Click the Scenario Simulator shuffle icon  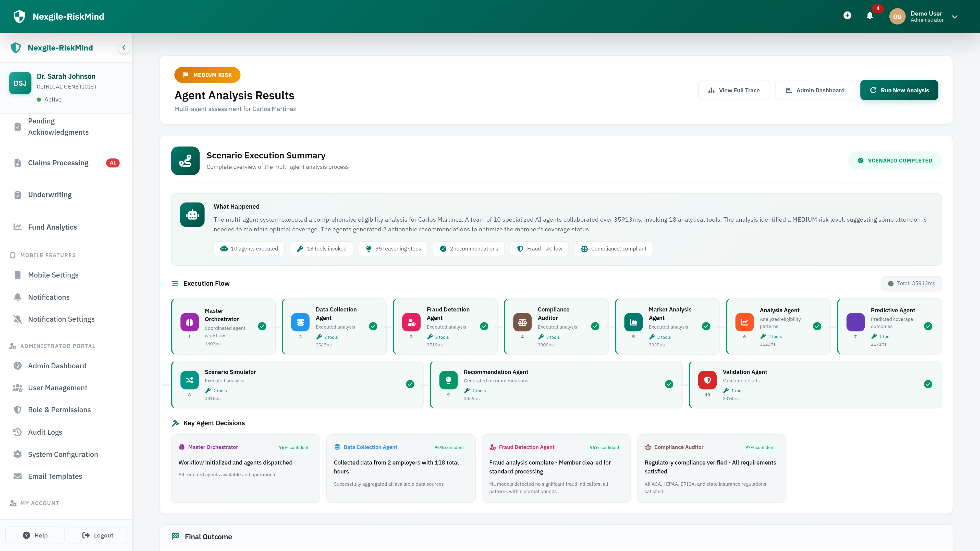(189, 380)
